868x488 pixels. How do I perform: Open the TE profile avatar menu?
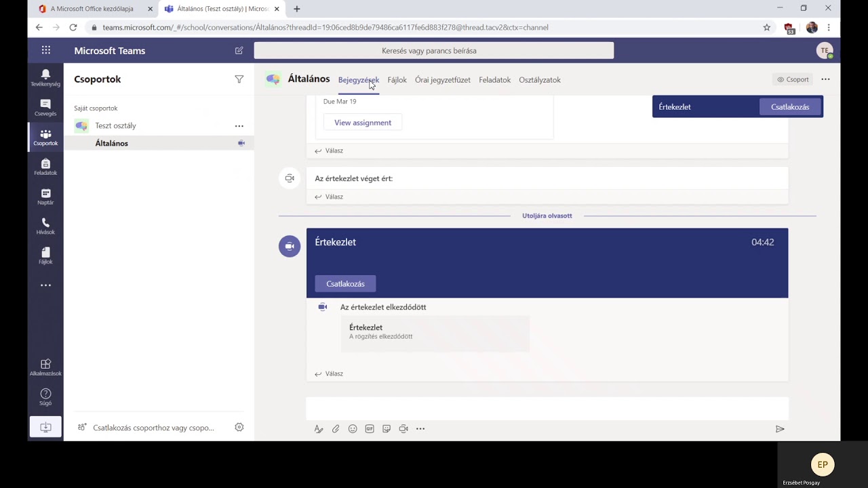(825, 51)
